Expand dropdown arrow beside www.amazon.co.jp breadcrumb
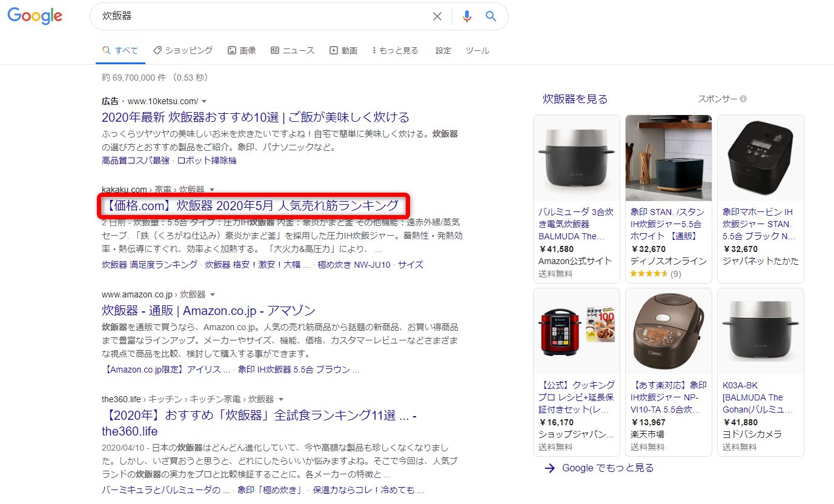 coord(213,294)
